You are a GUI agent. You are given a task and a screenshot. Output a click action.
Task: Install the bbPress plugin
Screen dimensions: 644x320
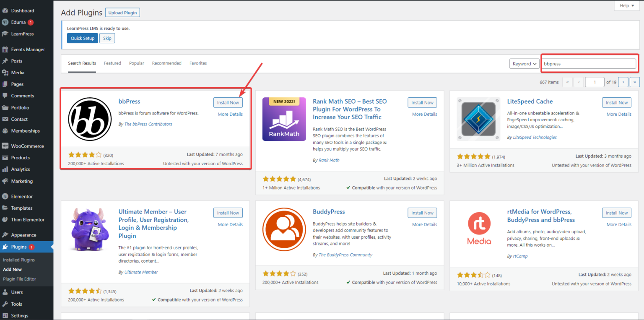[228, 102]
